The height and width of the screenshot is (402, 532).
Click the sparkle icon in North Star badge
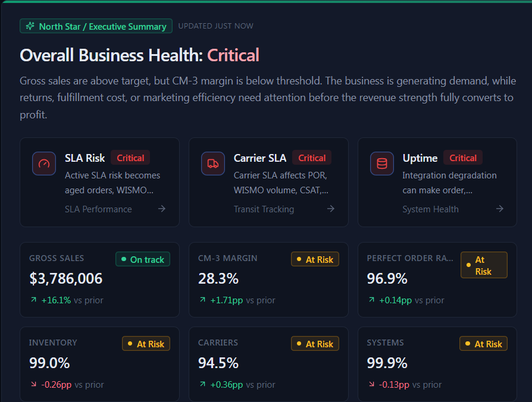tap(30, 26)
